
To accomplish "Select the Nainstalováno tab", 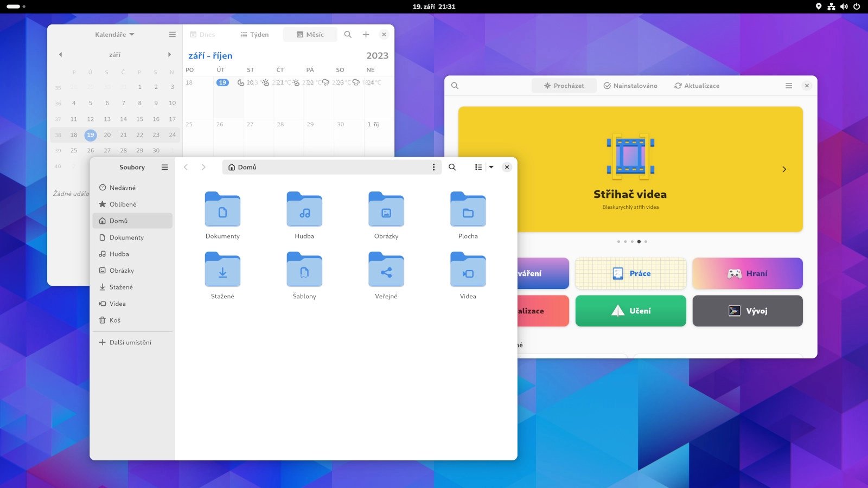I will pos(630,86).
